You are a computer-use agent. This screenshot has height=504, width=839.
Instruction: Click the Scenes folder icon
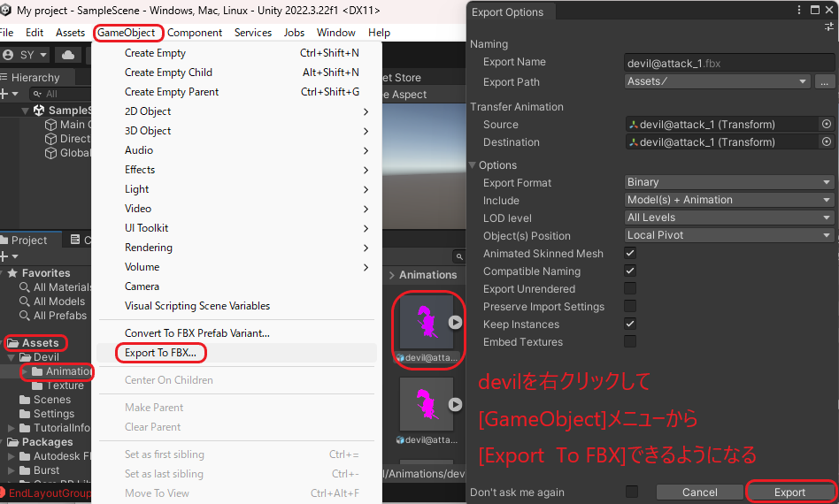coord(25,400)
